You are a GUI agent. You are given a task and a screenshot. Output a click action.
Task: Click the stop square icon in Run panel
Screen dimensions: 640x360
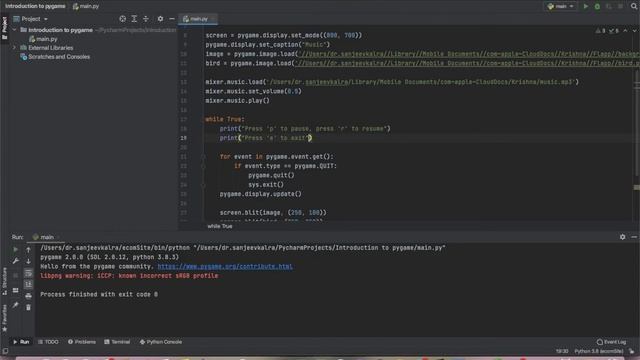click(x=16, y=276)
